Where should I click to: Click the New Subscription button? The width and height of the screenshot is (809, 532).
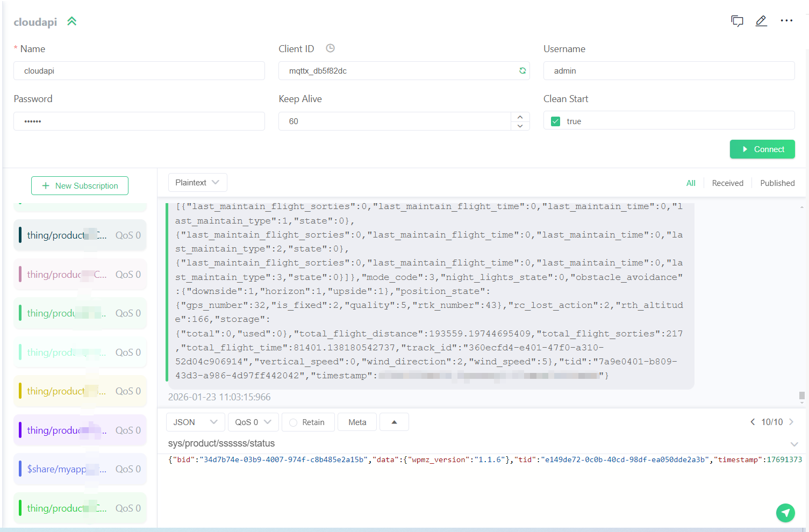[x=80, y=186]
